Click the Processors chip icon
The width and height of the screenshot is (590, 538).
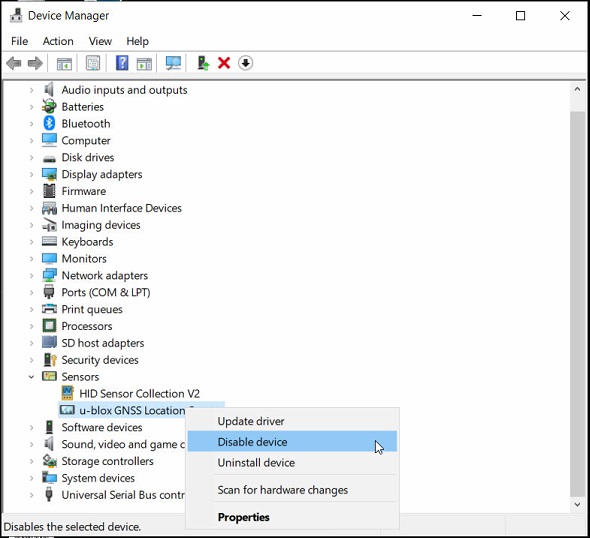click(x=49, y=326)
